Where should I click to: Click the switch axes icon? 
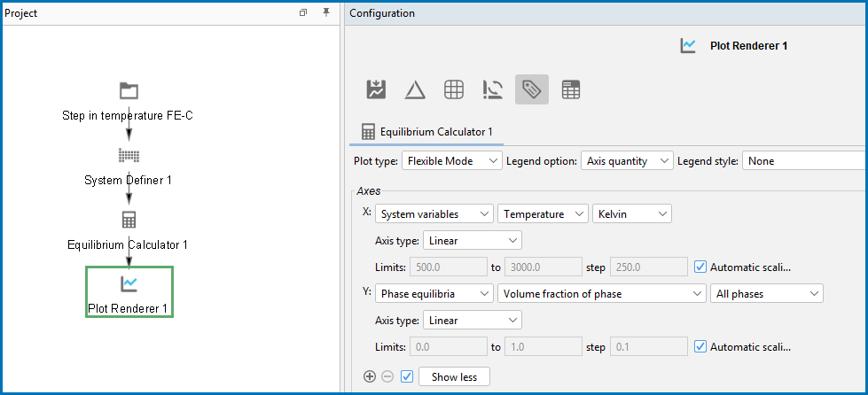[x=493, y=89]
